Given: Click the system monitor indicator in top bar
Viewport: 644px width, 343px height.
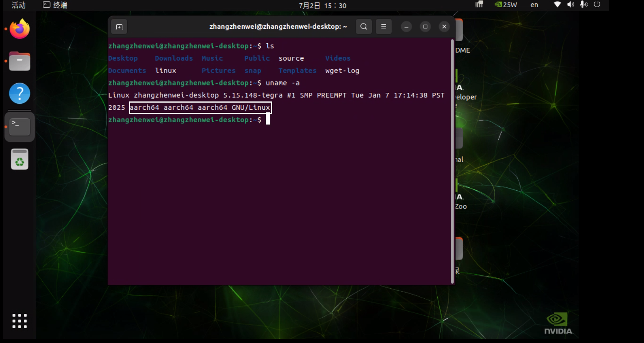Looking at the screenshot, I should click(x=479, y=5).
